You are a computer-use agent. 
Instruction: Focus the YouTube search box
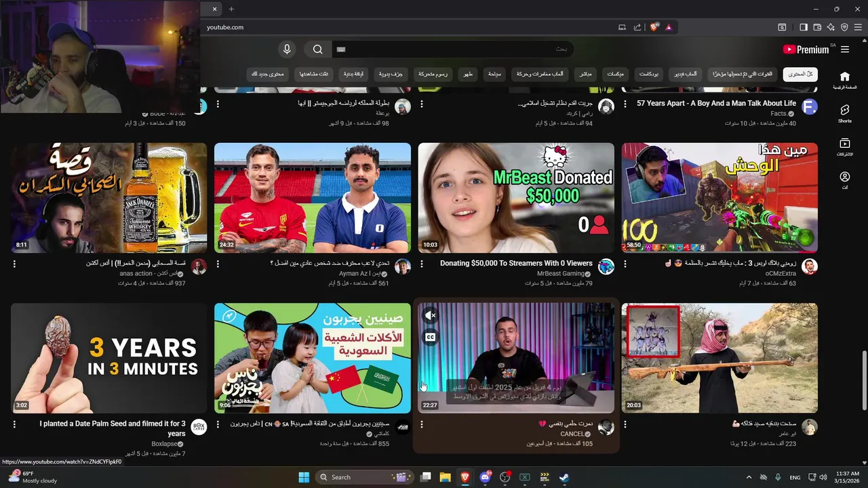(x=452, y=49)
